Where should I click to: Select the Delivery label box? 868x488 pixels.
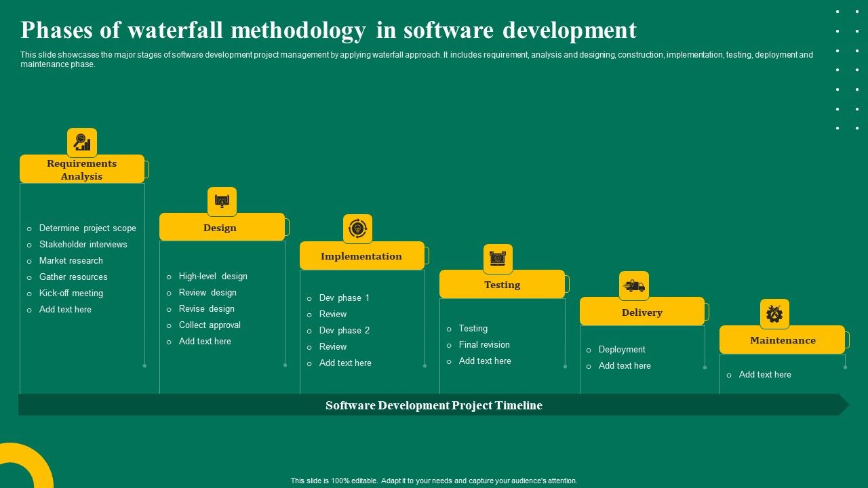click(642, 312)
